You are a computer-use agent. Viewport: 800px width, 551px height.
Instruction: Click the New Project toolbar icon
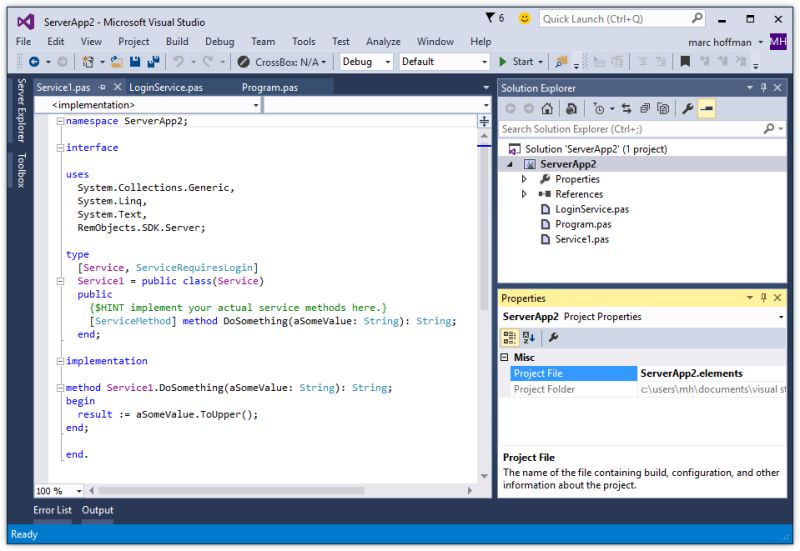88,62
